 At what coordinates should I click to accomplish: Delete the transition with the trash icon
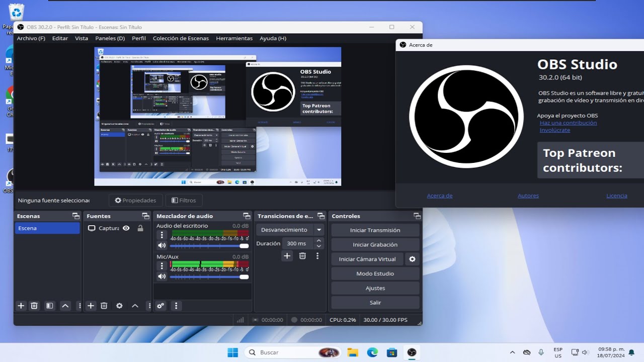tap(302, 256)
